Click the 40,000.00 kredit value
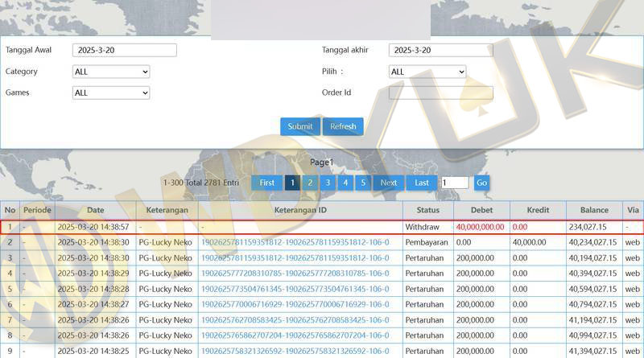Screen dimensions: 644x358 [x=529, y=243]
